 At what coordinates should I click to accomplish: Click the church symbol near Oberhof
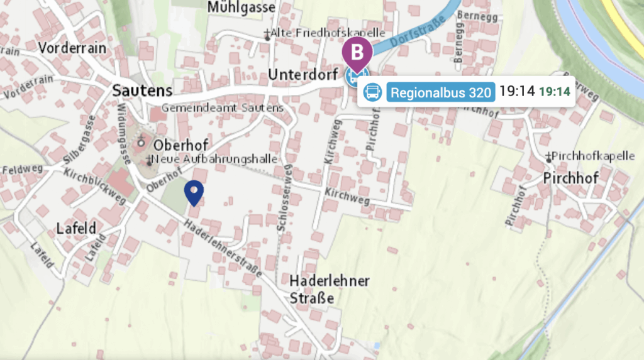(141, 140)
